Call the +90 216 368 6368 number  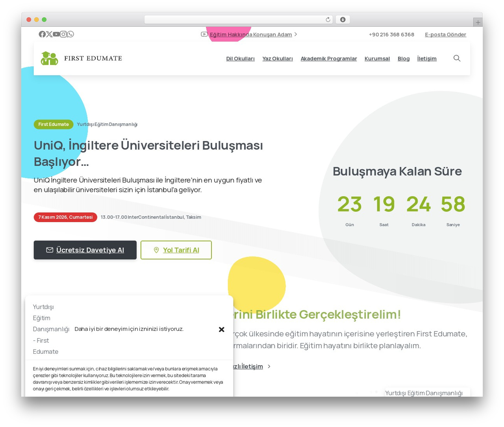coord(391,35)
